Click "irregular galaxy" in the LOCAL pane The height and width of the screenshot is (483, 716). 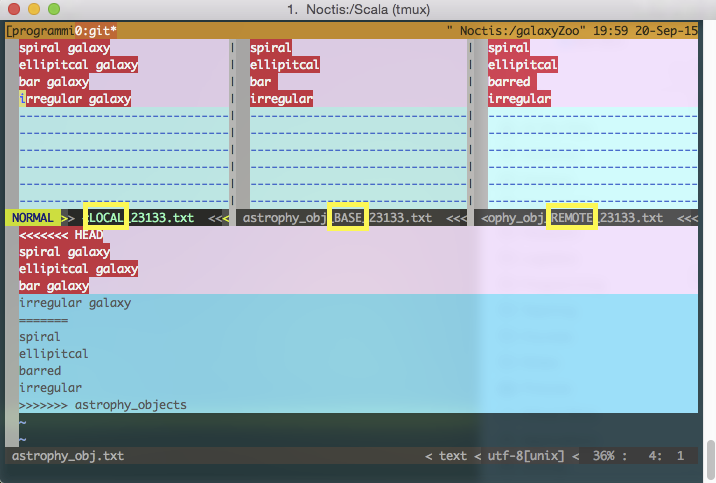(76, 99)
